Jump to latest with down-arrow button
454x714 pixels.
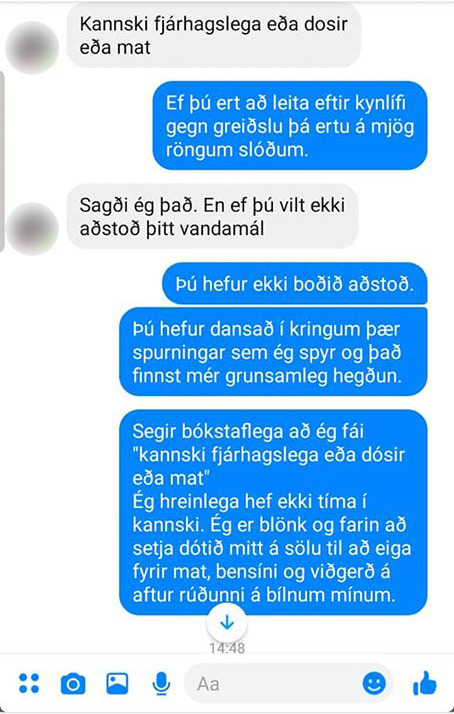point(227,622)
